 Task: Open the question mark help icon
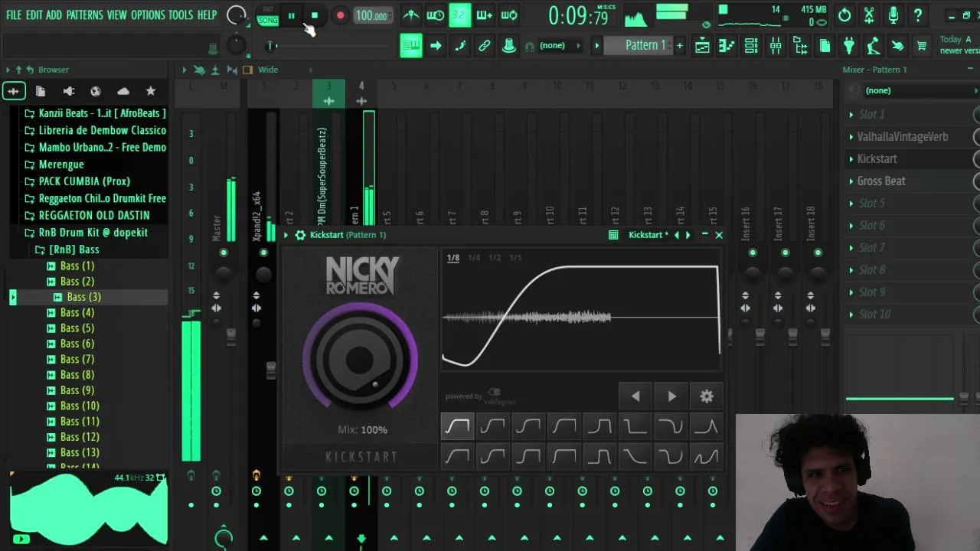pyautogui.click(x=918, y=15)
